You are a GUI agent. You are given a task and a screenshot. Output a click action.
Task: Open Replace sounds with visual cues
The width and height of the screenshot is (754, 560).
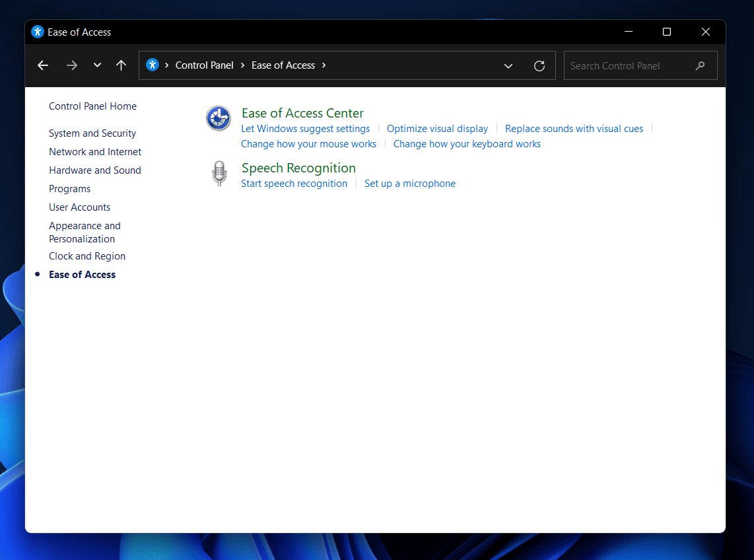point(574,129)
